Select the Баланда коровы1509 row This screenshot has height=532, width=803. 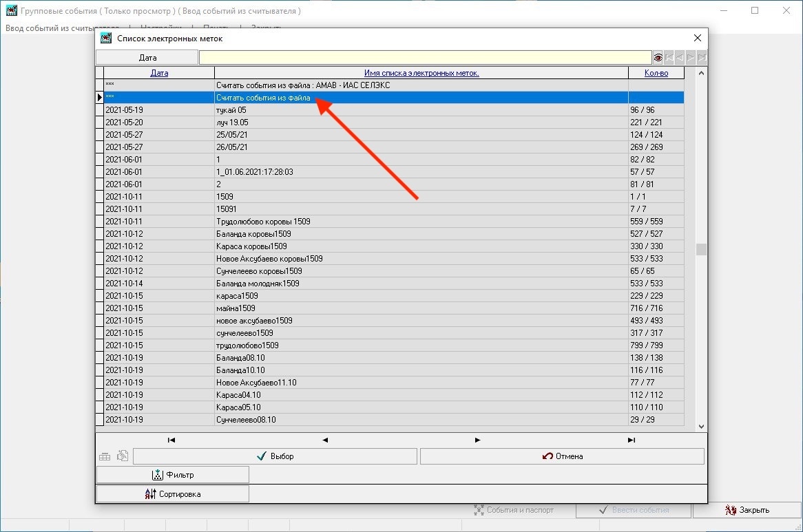coord(394,234)
